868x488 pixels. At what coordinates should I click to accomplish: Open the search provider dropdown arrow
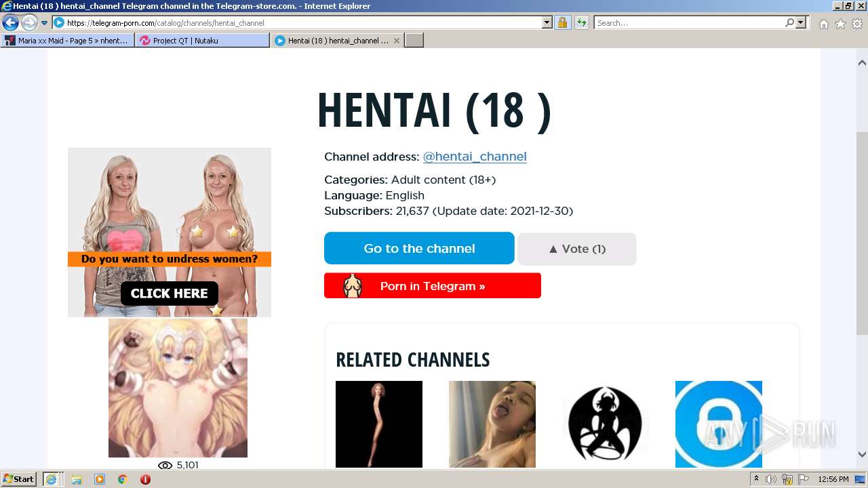(801, 23)
